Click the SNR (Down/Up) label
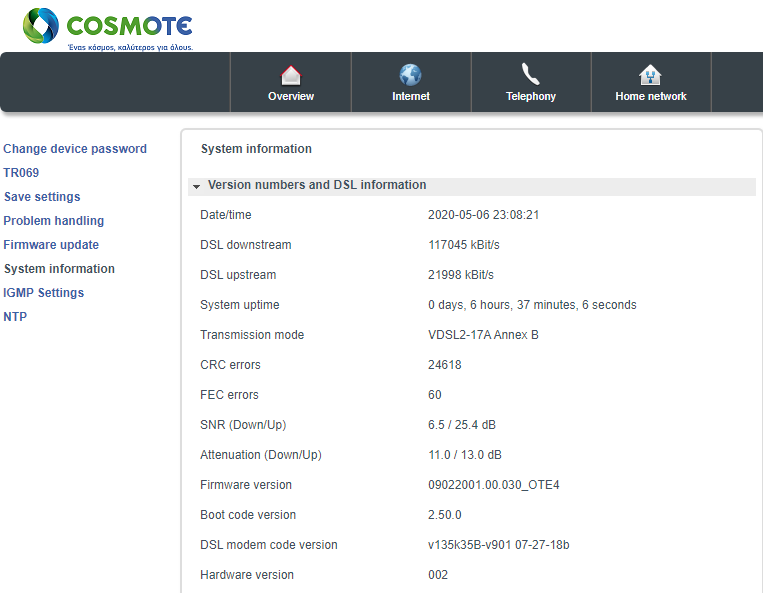The height and width of the screenshot is (593, 763). (x=243, y=425)
